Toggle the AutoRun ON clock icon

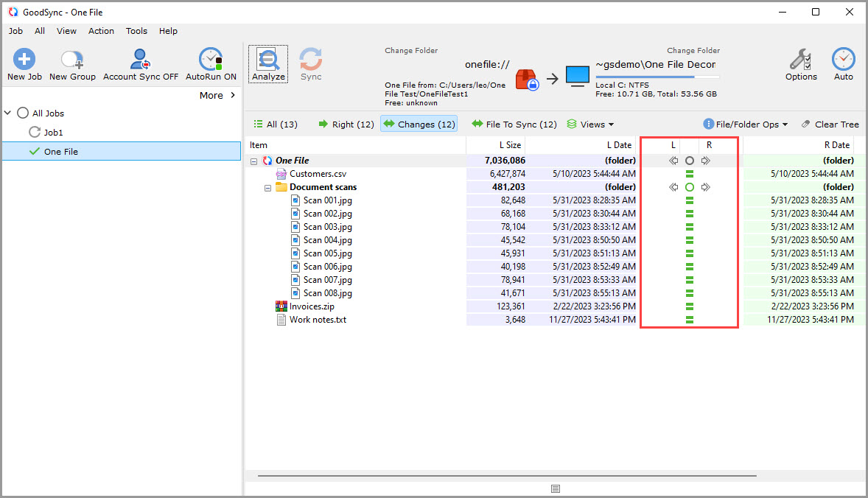pyautogui.click(x=211, y=59)
